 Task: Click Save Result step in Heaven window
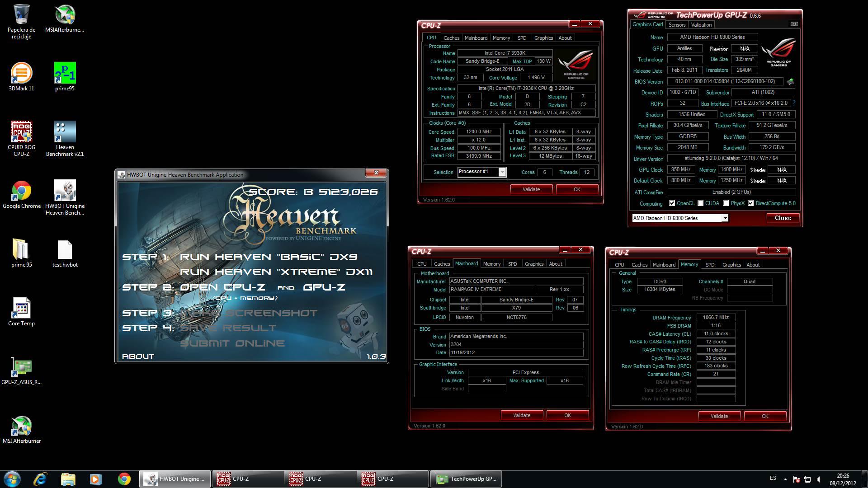228,328
